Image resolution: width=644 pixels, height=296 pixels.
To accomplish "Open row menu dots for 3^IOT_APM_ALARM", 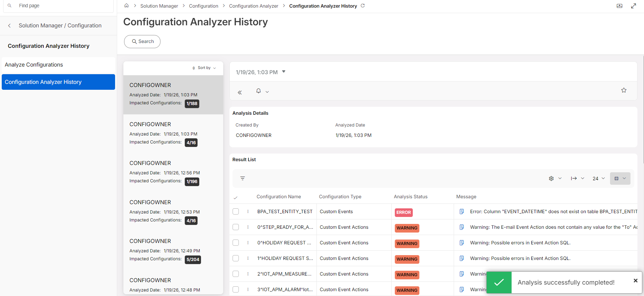I will [x=248, y=289].
